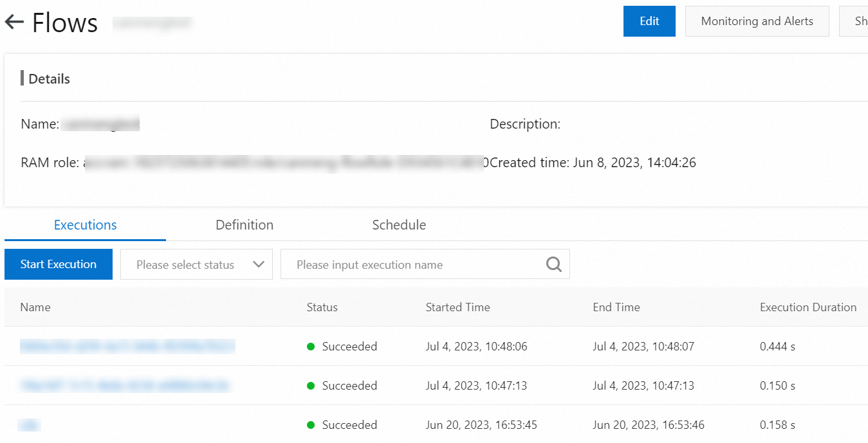Switch to the Schedule tab
Viewport: 868px width, 443px height.
(399, 224)
